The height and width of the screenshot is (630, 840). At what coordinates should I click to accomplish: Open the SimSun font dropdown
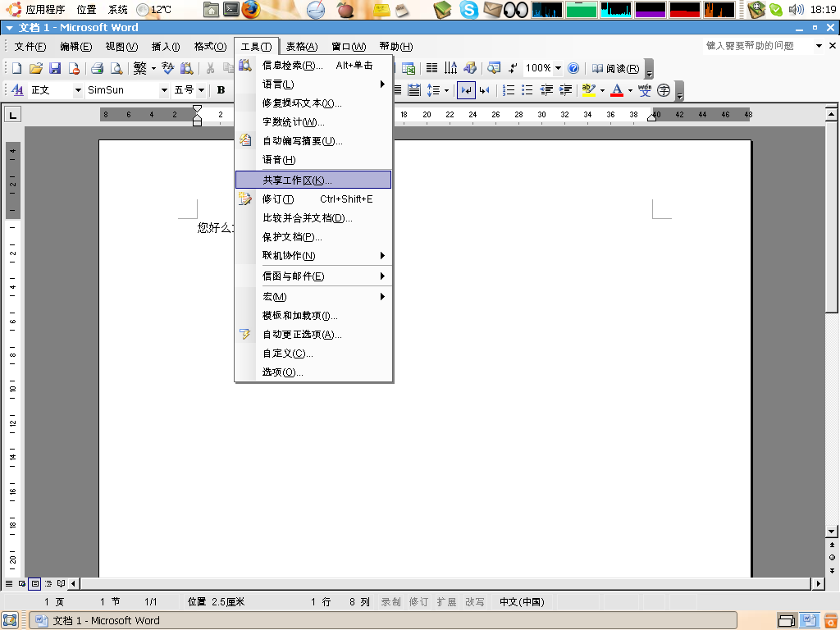[x=164, y=90]
